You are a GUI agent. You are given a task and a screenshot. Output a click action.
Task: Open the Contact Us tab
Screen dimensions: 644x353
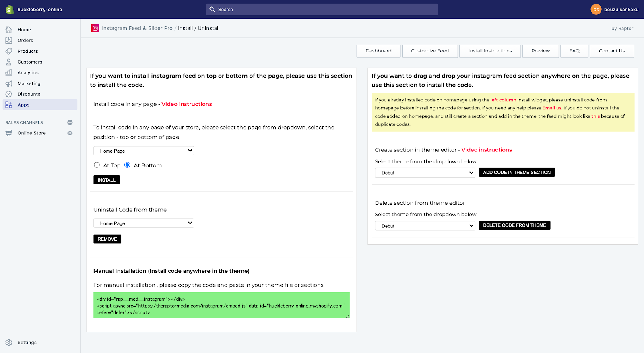612,51
